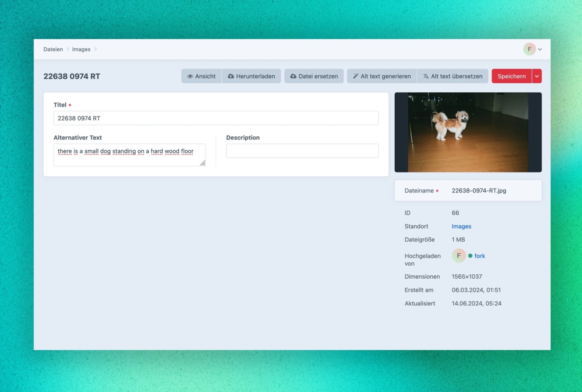
Task: Click the translate icon on Alt text übersetzen
Action: [x=426, y=76]
